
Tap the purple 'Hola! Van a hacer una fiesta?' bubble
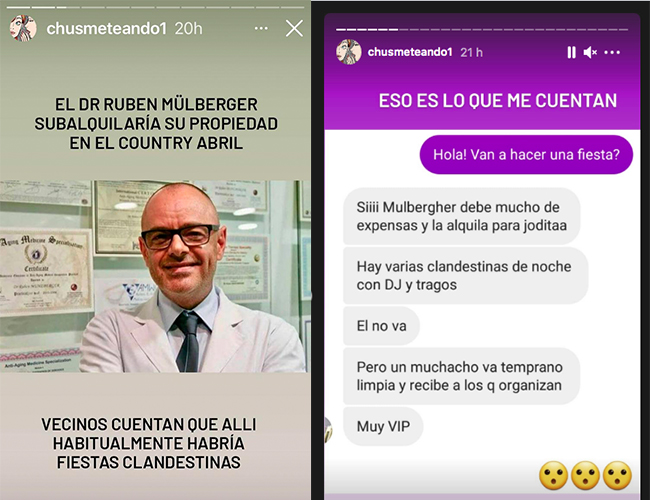click(526, 155)
